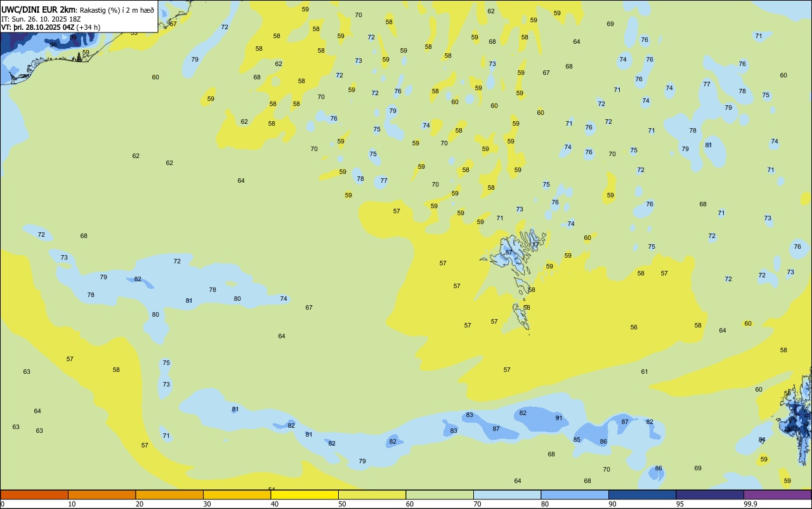Click the '30' tick label on color scale
The width and height of the screenshot is (812, 509).
point(207,504)
